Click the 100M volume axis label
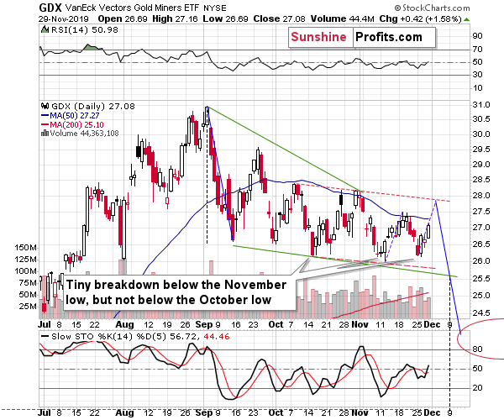 point(26,271)
